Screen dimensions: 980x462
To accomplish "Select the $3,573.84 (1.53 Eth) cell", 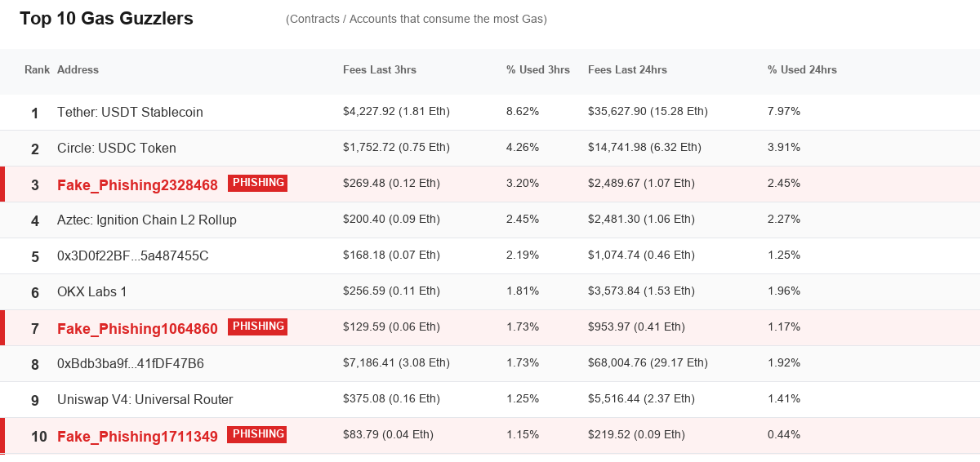I will tap(641, 291).
